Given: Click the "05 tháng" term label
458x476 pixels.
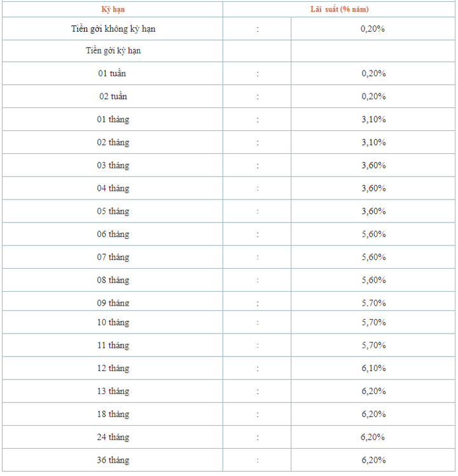Looking at the screenshot, I should (x=113, y=211).
